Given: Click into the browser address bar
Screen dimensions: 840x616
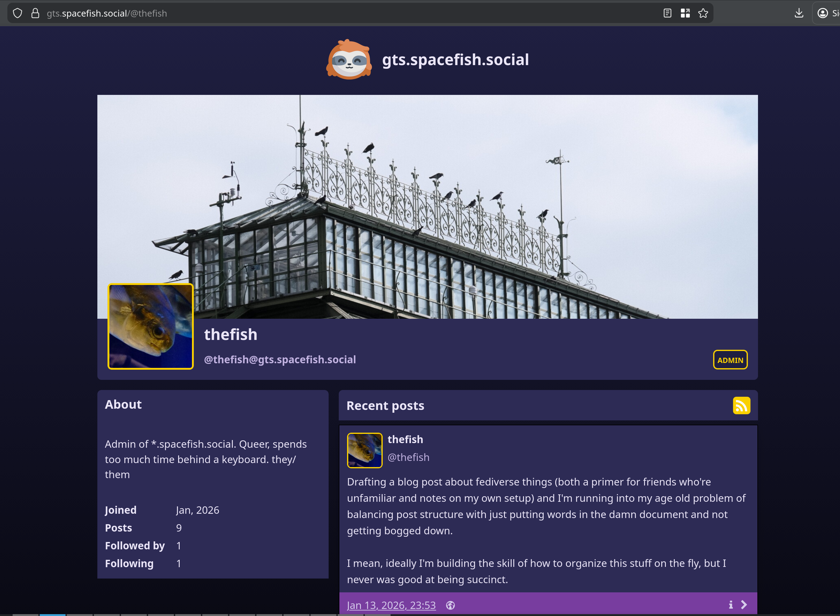Looking at the screenshot, I should (x=261, y=13).
